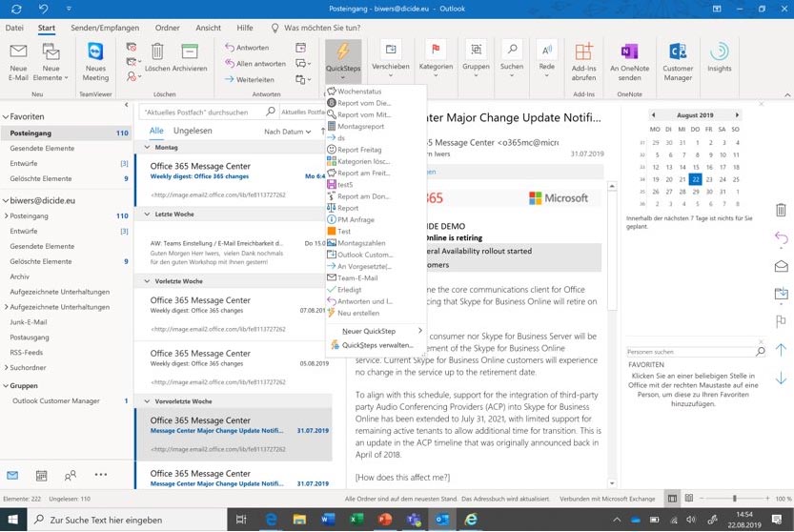Click the Neue E-Mail button
The height and width of the screenshot is (532, 794).
click(18, 62)
